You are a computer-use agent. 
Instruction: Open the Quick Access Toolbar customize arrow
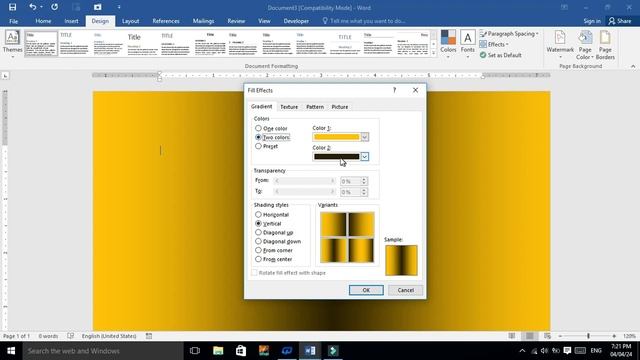coord(119,7)
